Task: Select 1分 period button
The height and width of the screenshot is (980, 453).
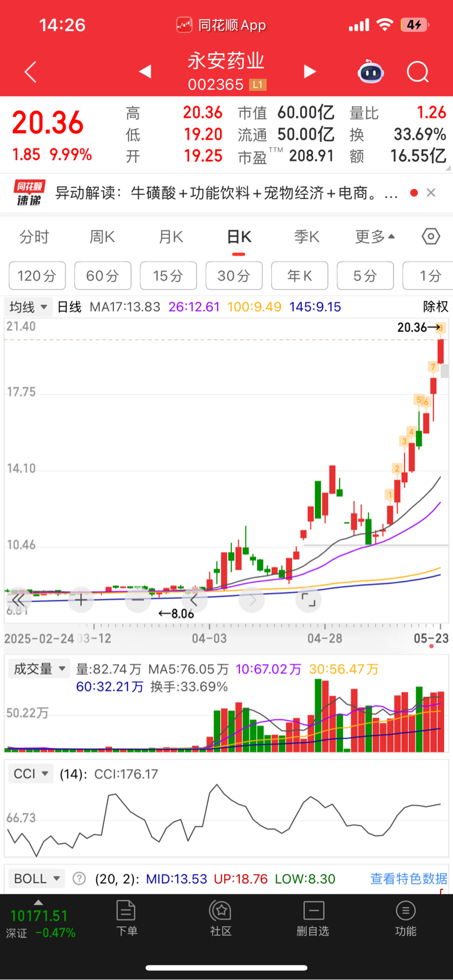Action: tap(428, 276)
